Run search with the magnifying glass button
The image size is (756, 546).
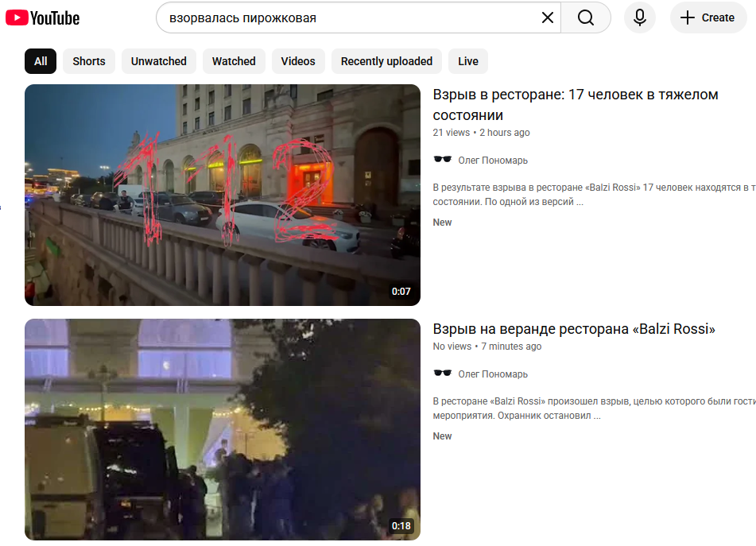(x=585, y=17)
